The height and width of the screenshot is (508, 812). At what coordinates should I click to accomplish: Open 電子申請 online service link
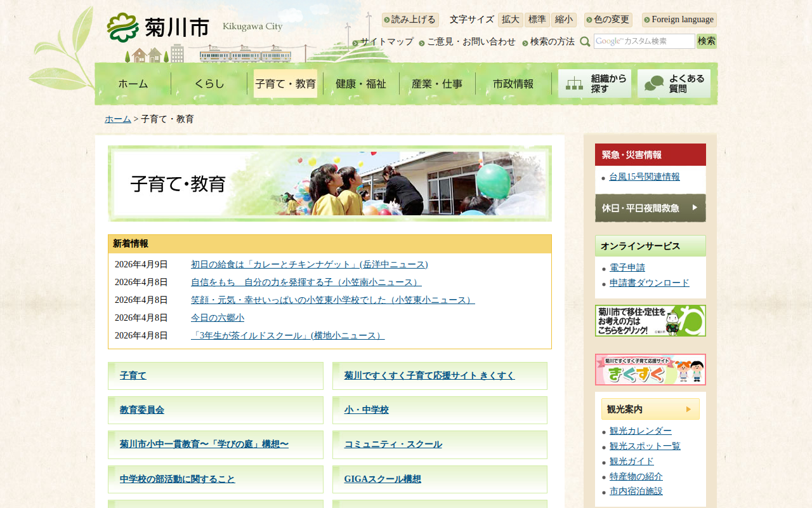click(627, 268)
